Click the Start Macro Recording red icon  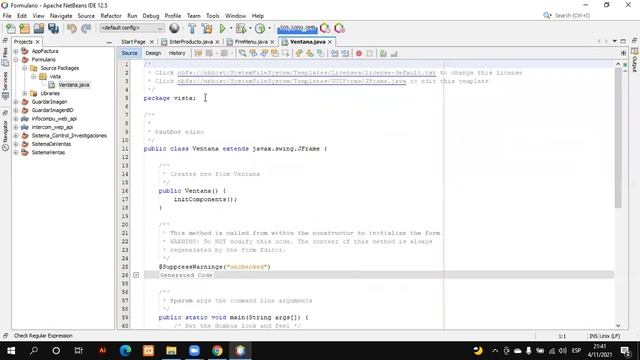coord(359,53)
